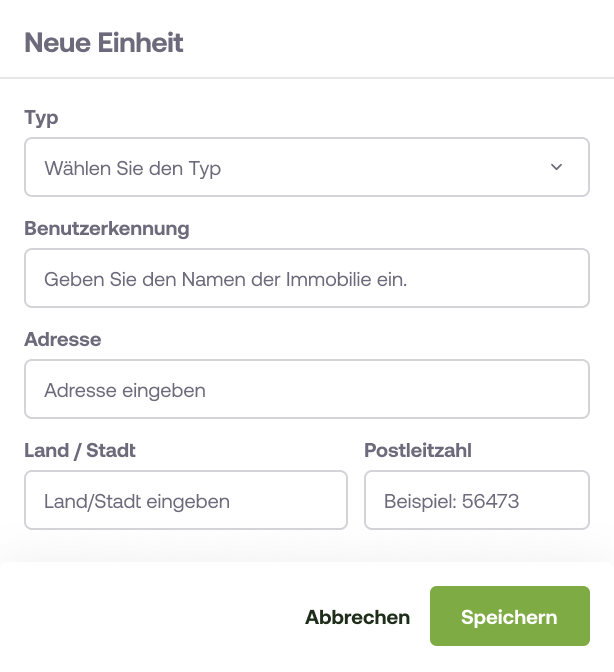Click the "Postleitzahl" label text

point(418,451)
